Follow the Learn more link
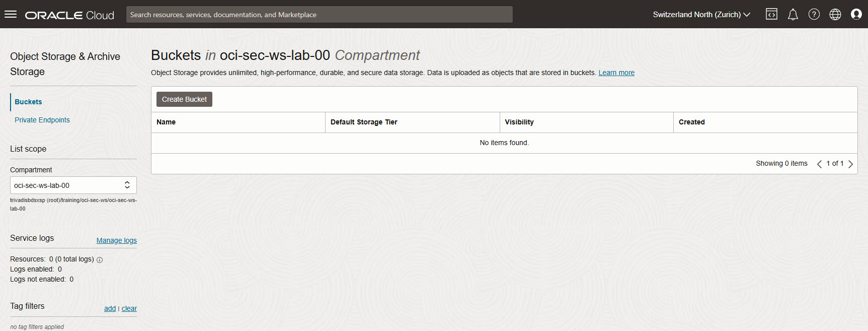868x331 pixels. click(x=616, y=73)
